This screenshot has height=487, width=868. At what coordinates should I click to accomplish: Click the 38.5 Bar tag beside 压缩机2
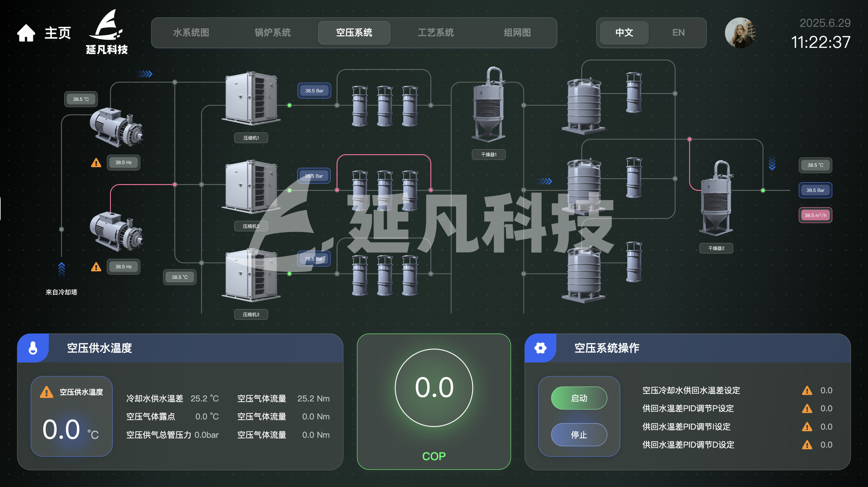tap(314, 176)
